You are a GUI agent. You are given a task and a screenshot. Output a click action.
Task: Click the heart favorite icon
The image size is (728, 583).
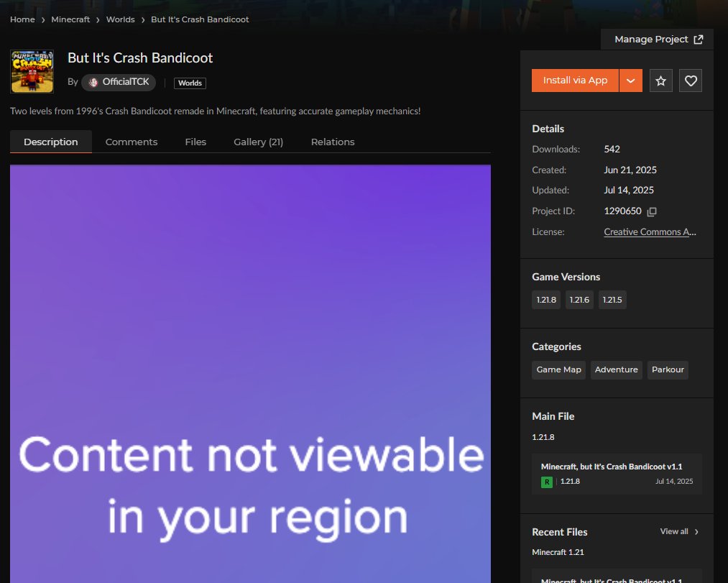tap(691, 81)
